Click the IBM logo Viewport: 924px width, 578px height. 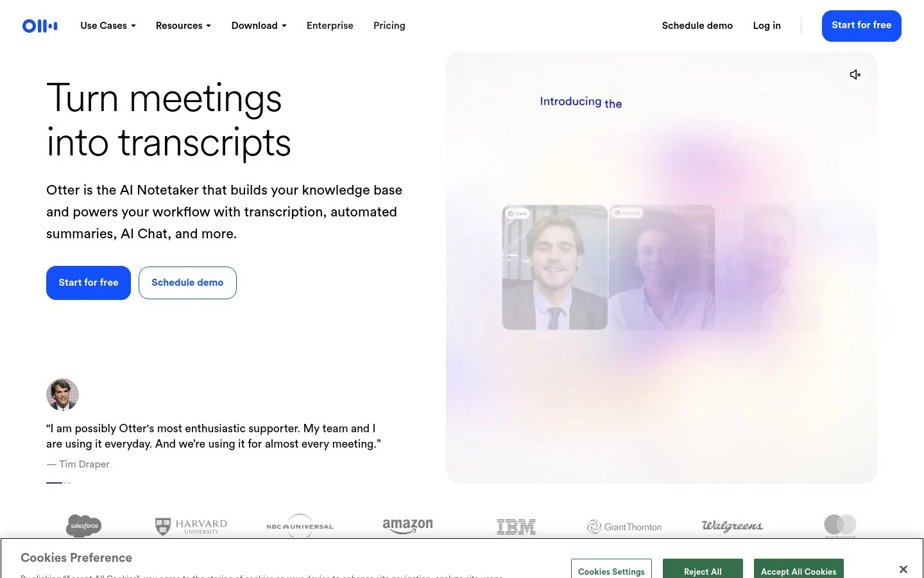tap(516, 527)
